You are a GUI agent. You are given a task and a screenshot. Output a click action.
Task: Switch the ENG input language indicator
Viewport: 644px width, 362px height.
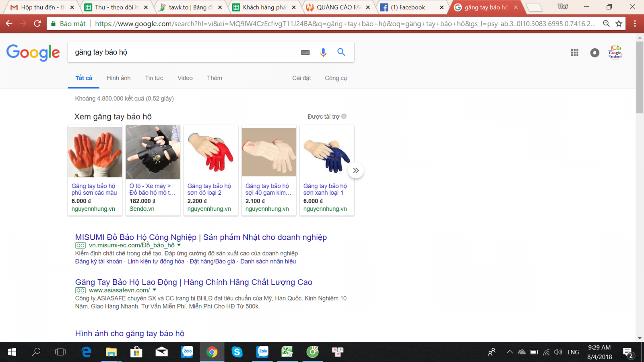(573, 352)
